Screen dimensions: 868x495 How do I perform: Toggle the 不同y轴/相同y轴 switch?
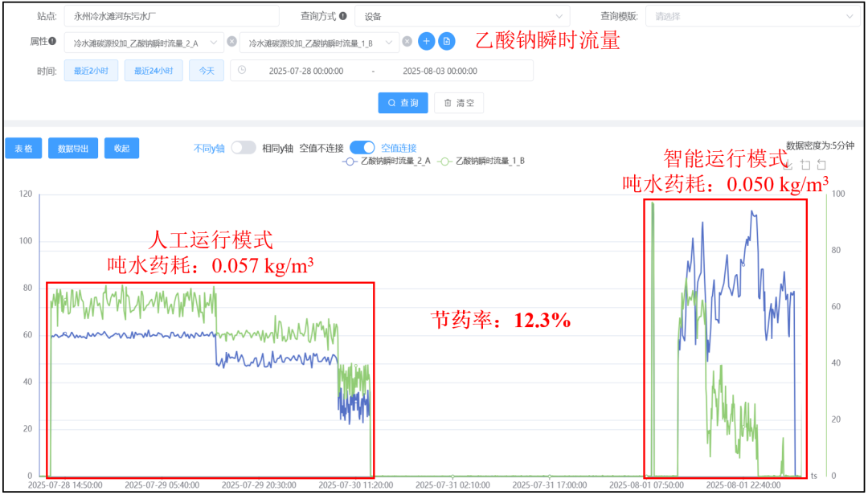click(243, 148)
